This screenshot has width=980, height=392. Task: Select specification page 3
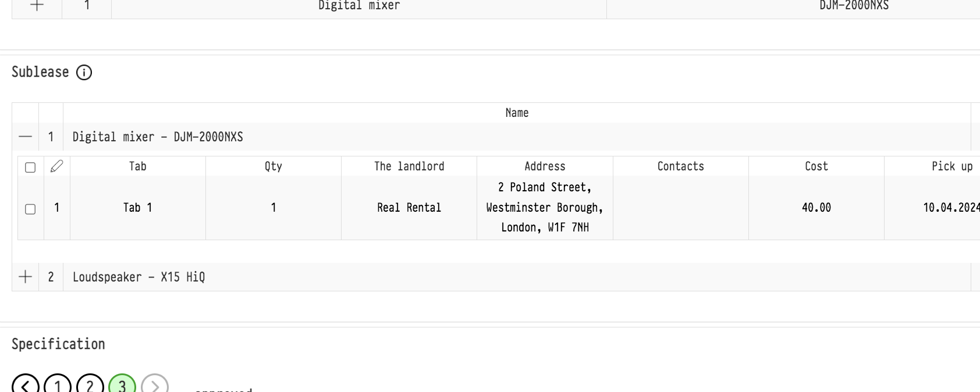tap(122, 386)
